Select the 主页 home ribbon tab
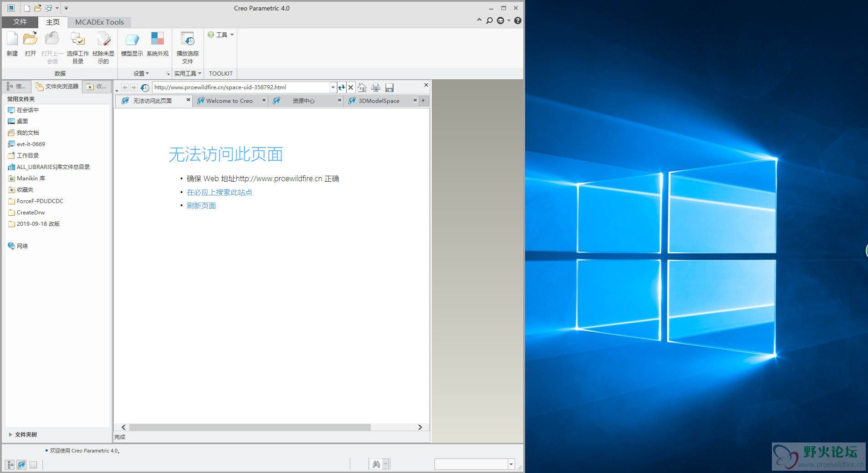Screen dimensions: 868x473 pyautogui.click(x=53, y=22)
